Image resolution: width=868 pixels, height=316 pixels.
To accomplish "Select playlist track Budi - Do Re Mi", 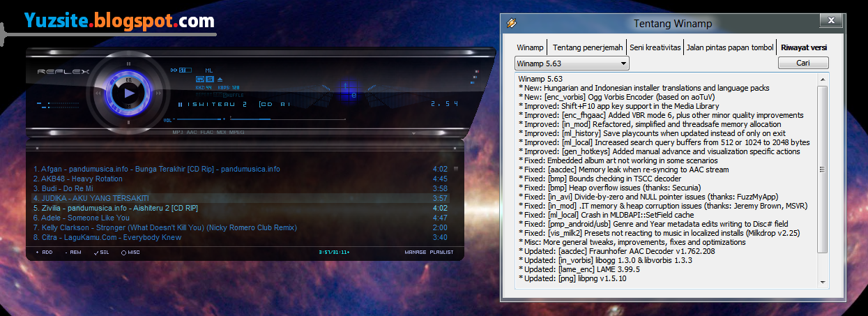I will click(x=241, y=188).
